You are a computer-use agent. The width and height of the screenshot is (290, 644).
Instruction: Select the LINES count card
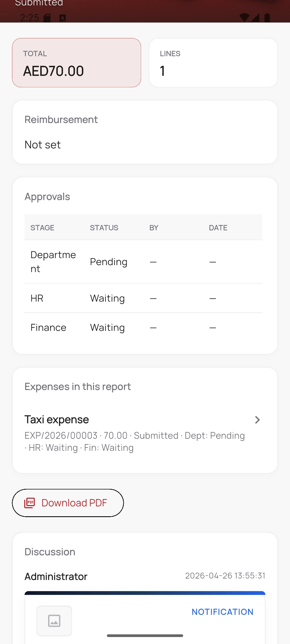tap(213, 63)
